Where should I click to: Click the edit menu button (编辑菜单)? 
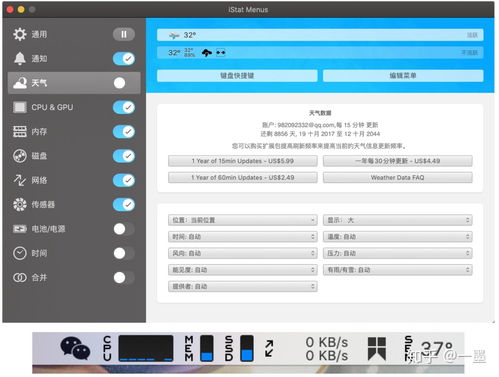tap(403, 76)
